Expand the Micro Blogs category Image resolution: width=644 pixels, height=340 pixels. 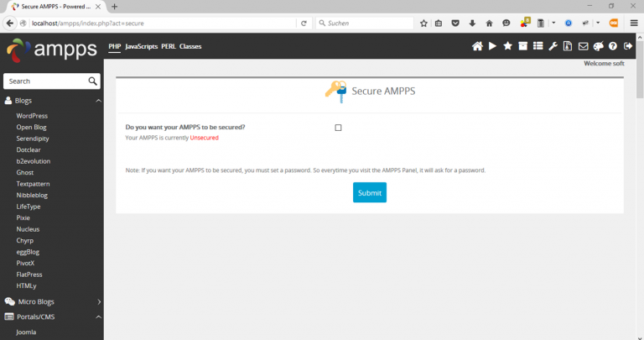[x=98, y=301]
